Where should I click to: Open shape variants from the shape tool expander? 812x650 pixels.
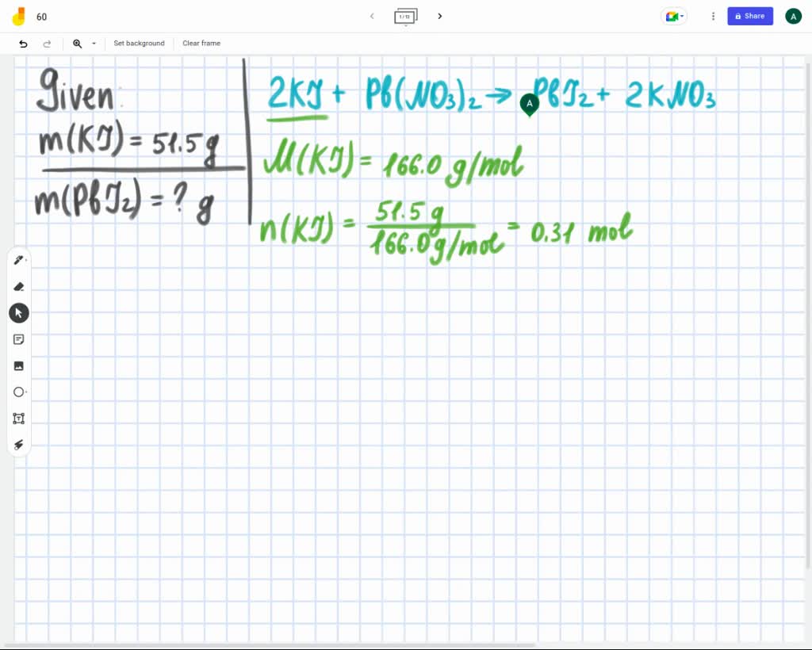click(x=26, y=392)
